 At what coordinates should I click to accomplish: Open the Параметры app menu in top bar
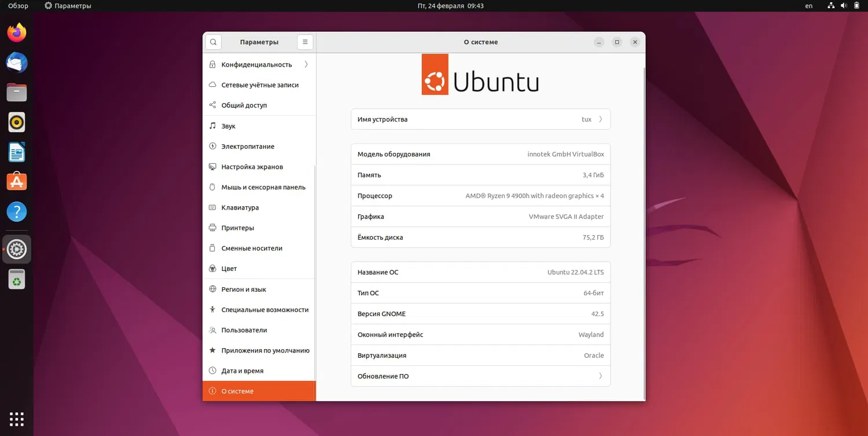tap(68, 6)
